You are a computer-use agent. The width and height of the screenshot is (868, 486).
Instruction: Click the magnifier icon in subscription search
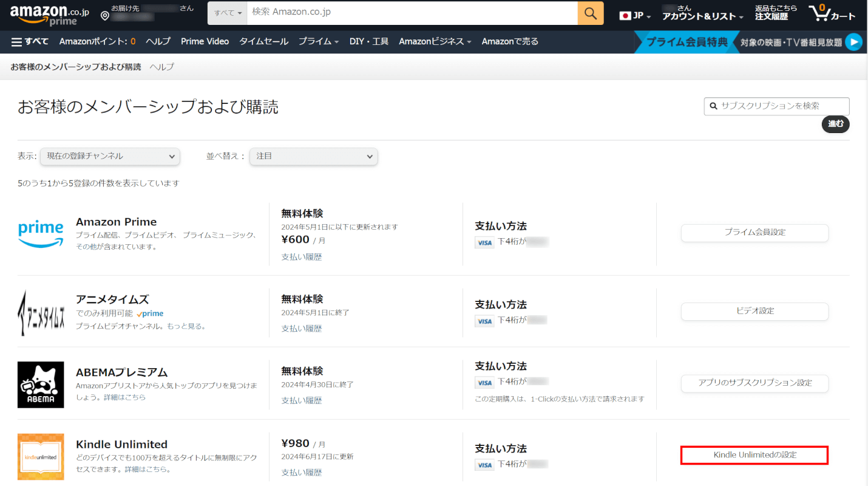(713, 106)
